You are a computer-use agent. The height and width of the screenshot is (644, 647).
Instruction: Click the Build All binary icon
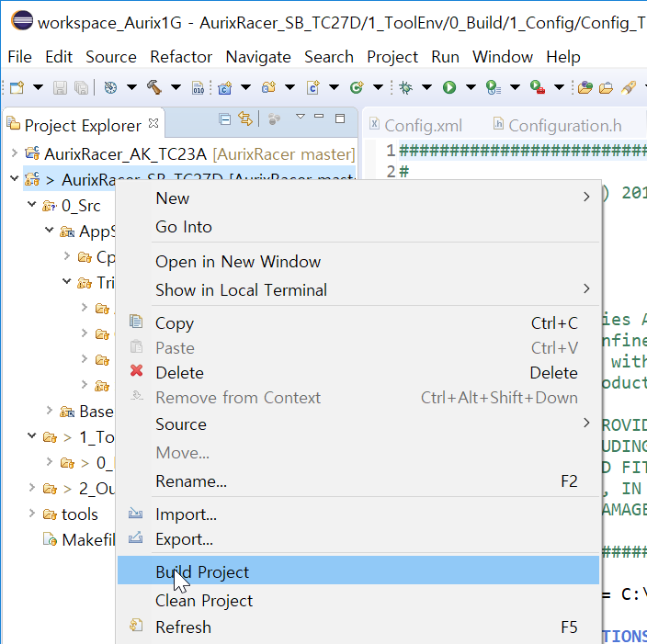click(199, 87)
